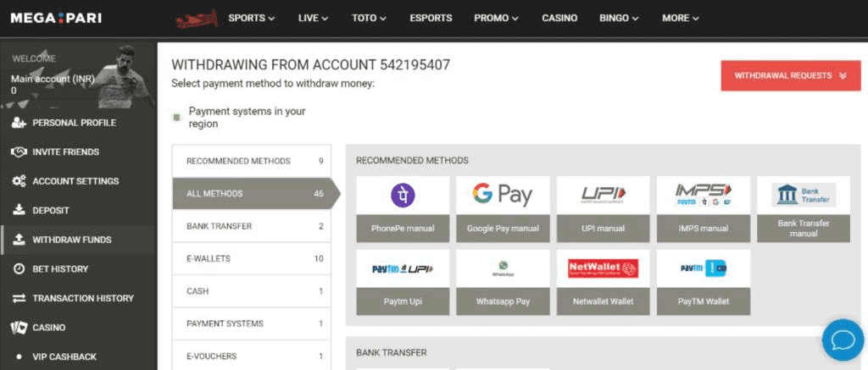Open the Casino top menu item
The width and height of the screenshot is (868, 370).
[x=559, y=18]
